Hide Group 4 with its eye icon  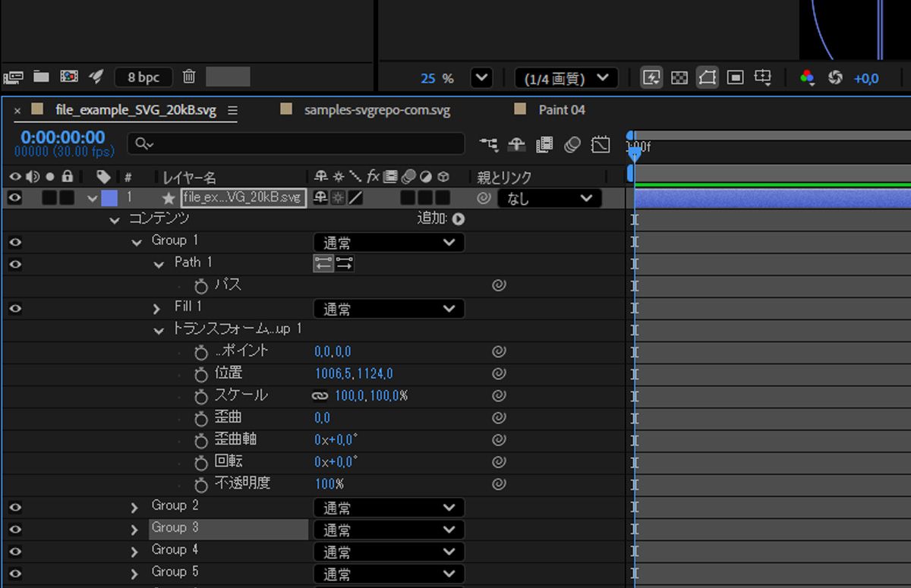coord(14,552)
